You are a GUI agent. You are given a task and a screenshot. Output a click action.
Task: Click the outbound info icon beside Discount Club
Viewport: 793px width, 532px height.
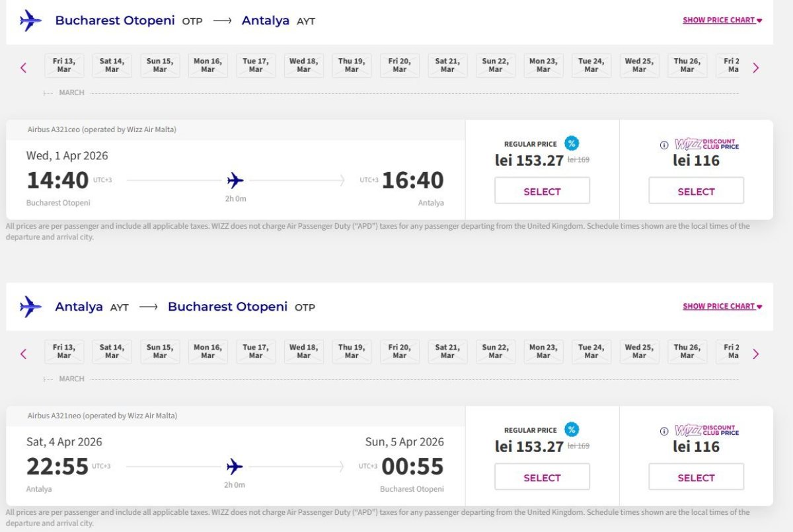coord(664,145)
